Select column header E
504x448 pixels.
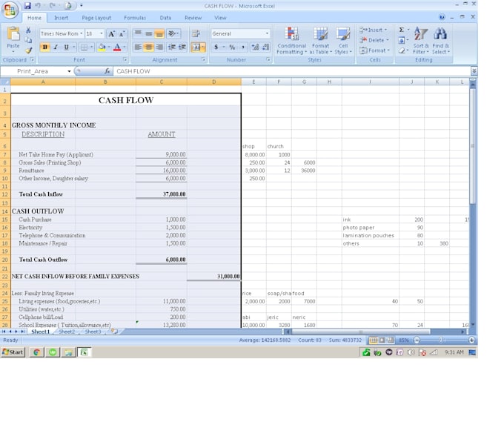253,82
